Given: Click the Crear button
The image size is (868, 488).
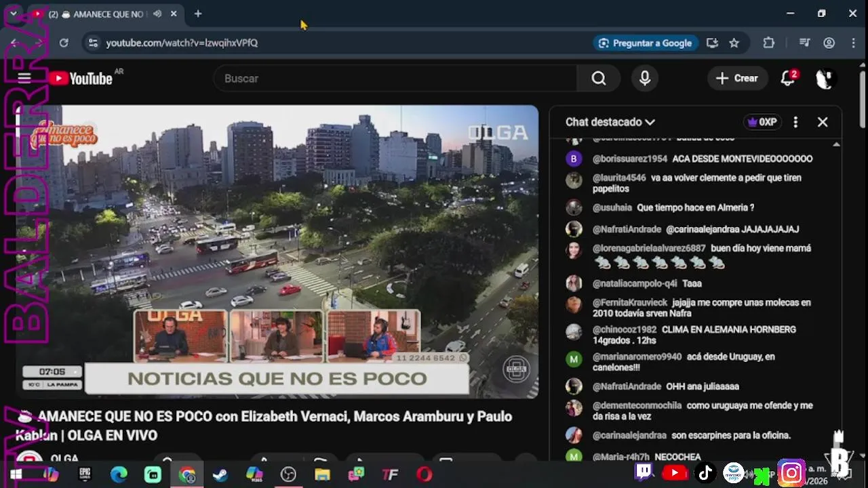Looking at the screenshot, I should [x=737, y=79].
